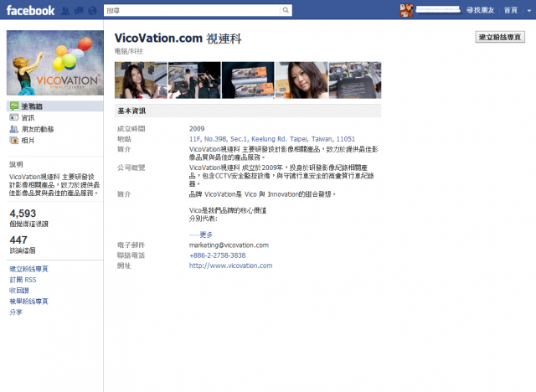Viewport: 536px width, 392px height.
Task: Open notifications globe icon
Action: click(x=92, y=11)
